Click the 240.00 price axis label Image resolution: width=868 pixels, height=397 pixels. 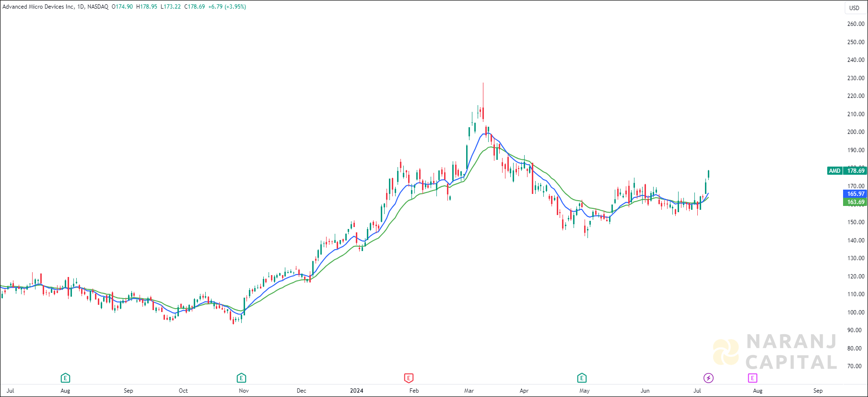coord(856,60)
